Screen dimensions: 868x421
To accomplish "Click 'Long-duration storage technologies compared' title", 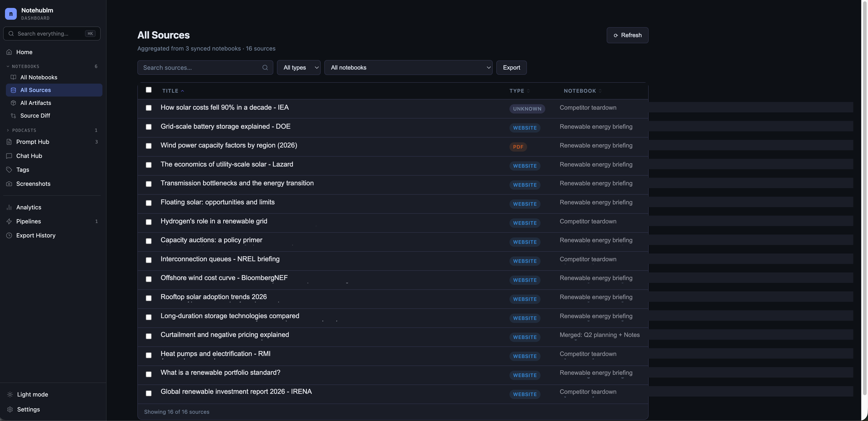I will pos(230,316).
